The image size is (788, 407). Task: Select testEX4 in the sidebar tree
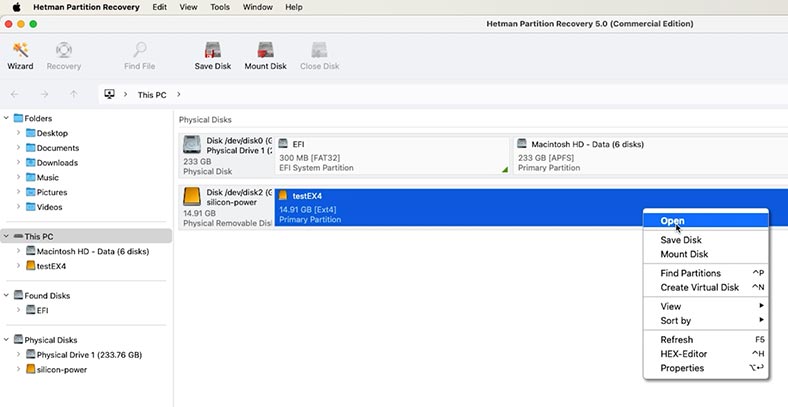51,266
